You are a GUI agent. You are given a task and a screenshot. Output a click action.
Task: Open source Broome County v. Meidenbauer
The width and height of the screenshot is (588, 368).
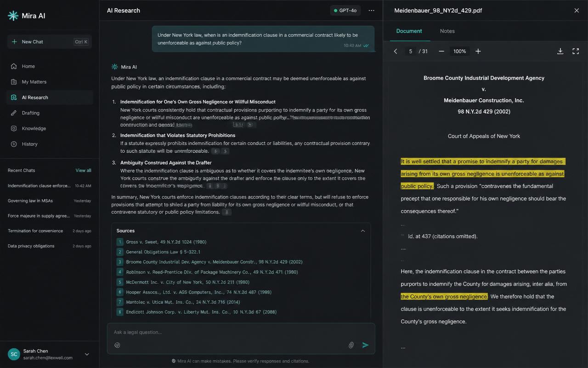(x=209, y=262)
